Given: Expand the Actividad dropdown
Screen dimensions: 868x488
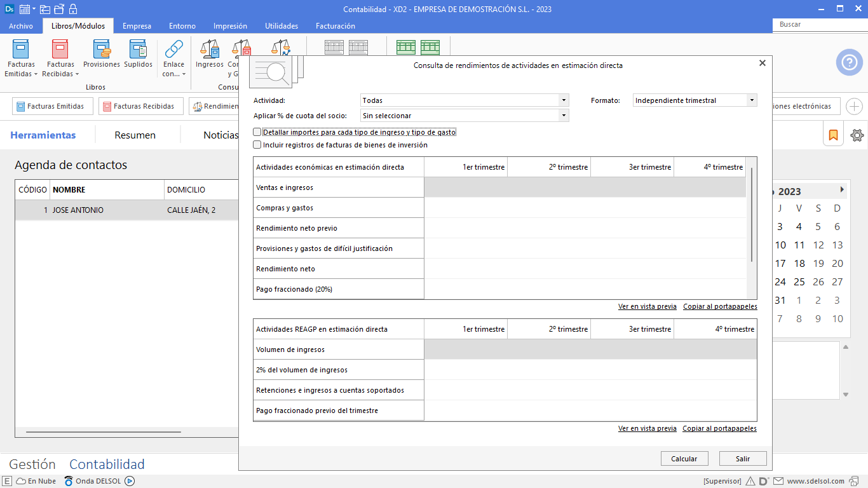Looking at the screenshot, I should [x=563, y=100].
